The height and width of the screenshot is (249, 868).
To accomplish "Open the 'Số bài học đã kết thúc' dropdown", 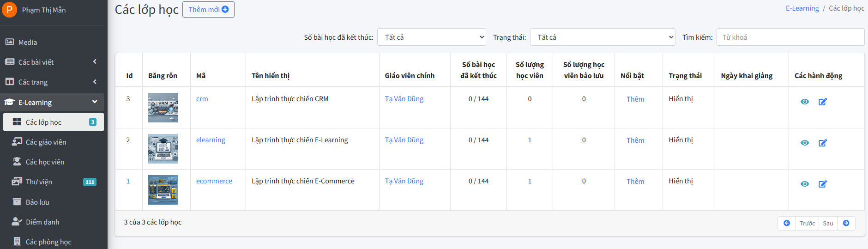I will click(x=431, y=37).
